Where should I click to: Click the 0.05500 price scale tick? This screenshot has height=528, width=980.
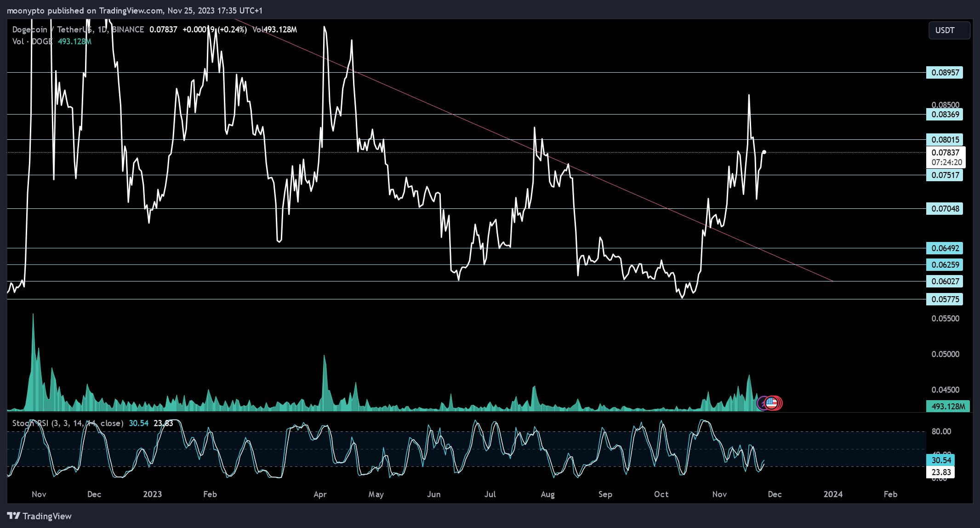coord(945,319)
